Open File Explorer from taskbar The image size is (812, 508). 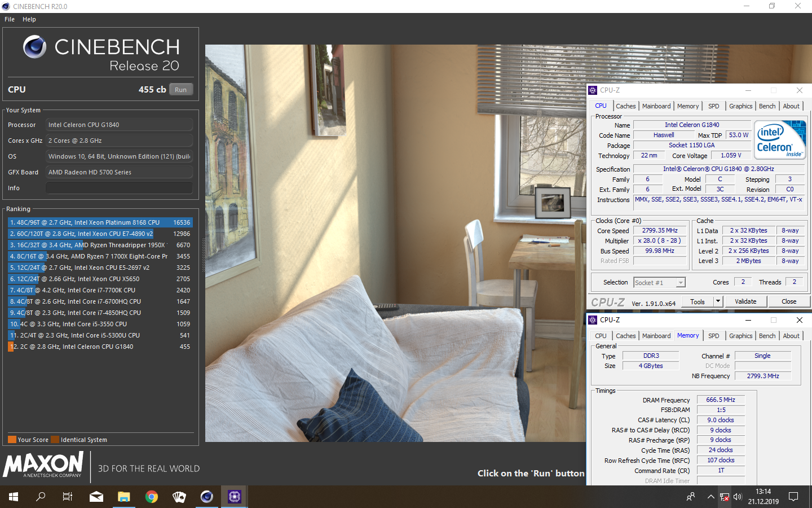(124, 497)
